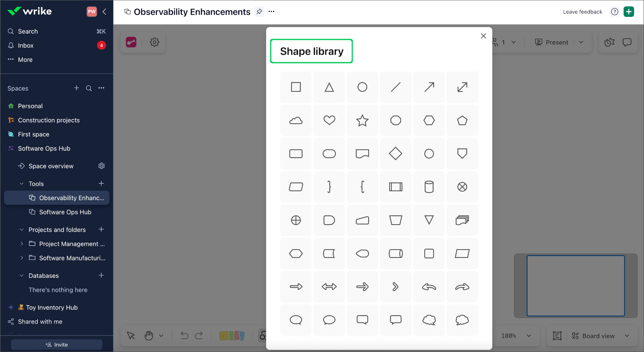Viewport: 644px width, 352px height.
Task: Pick the heart shape
Action: 329,120
